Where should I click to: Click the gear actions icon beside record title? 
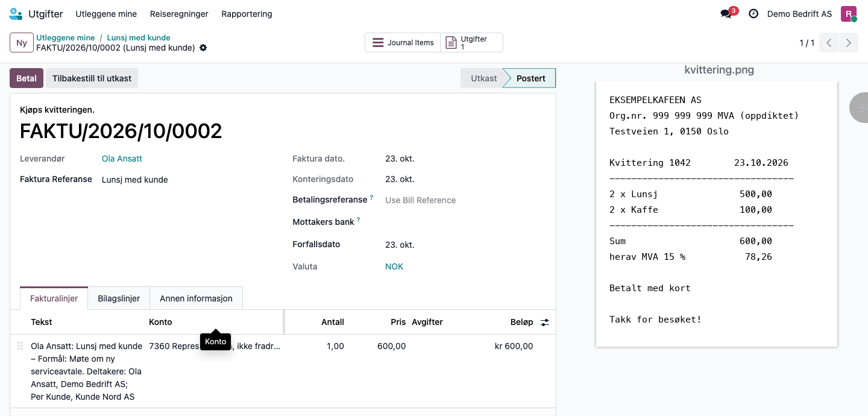pos(203,48)
